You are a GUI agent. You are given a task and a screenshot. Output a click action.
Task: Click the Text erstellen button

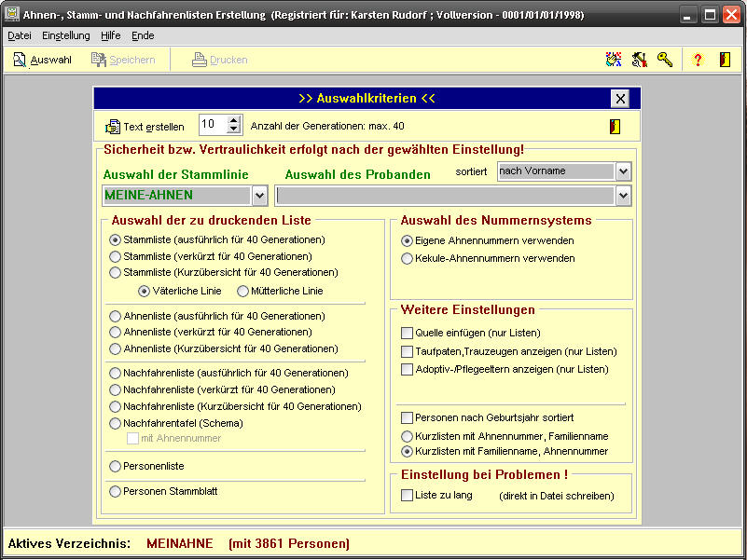point(145,127)
